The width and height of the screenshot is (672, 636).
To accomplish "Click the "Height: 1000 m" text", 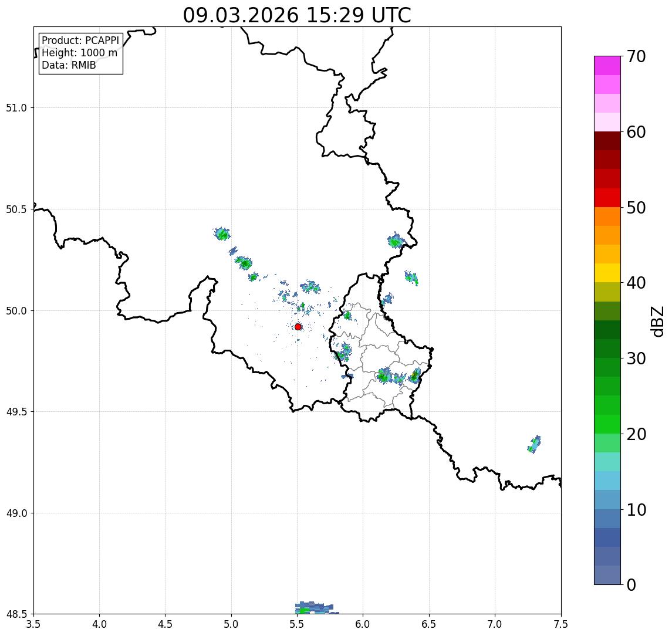I will pos(79,53).
